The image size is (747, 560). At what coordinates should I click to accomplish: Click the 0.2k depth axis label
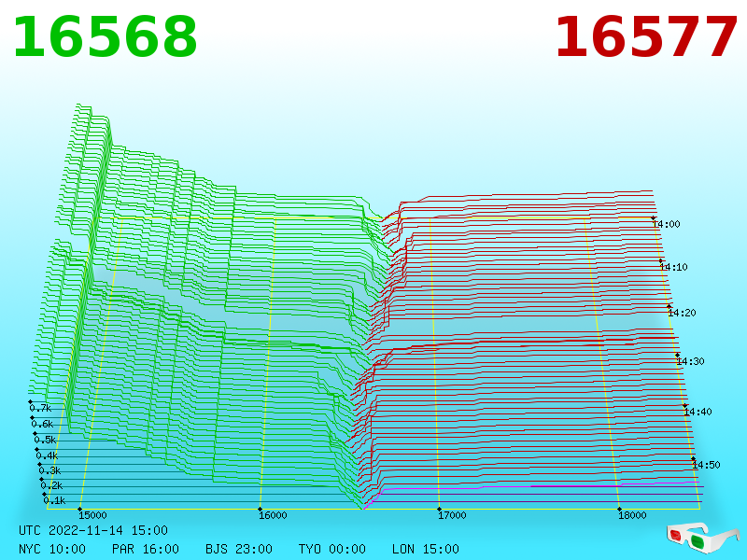click(x=51, y=485)
